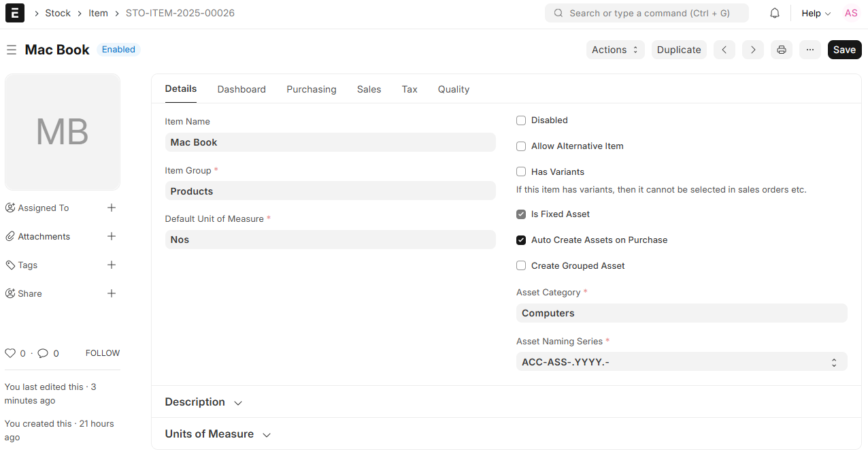Click the Enabled status badge
868x458 pixels.
click(118, 49)
